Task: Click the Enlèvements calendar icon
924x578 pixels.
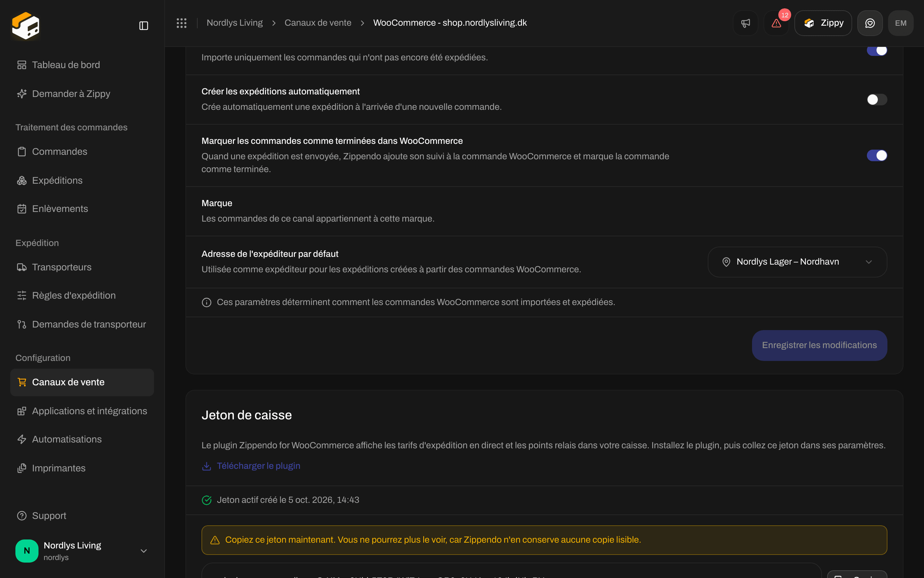Action: 22,209
